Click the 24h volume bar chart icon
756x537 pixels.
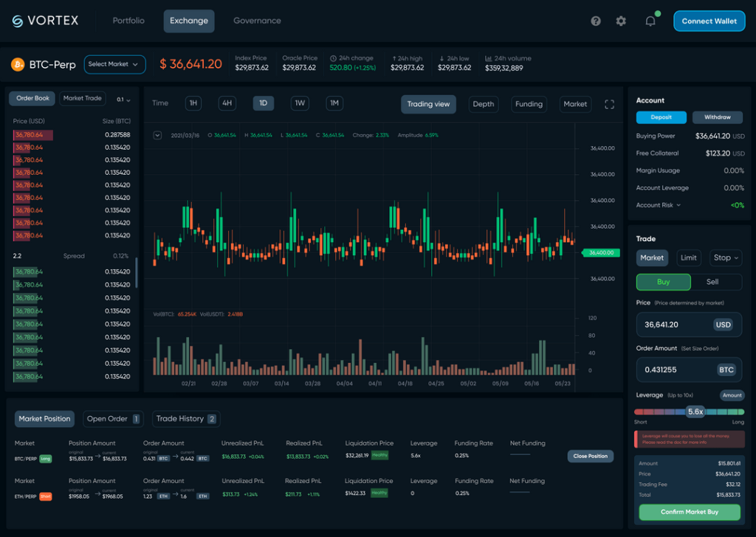(489, 58)
